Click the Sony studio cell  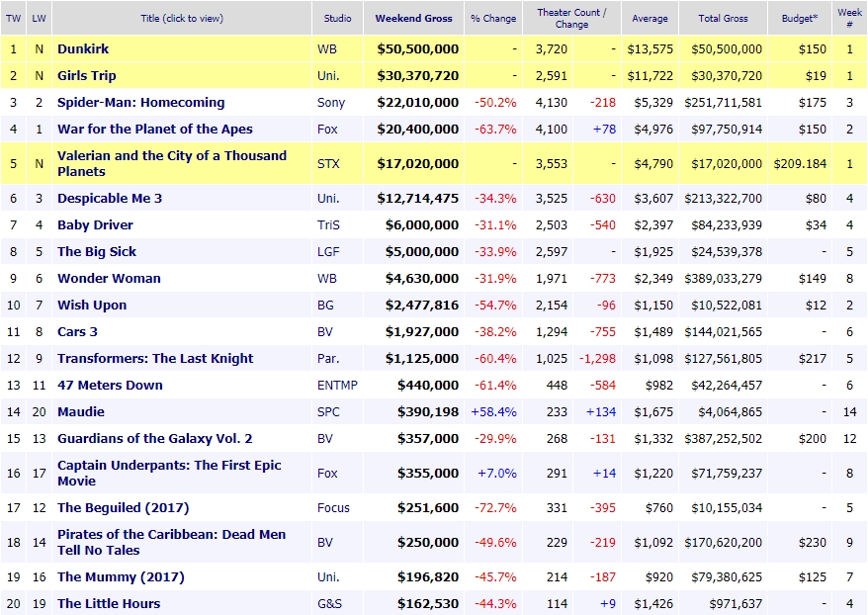click(x=331, y=103)
